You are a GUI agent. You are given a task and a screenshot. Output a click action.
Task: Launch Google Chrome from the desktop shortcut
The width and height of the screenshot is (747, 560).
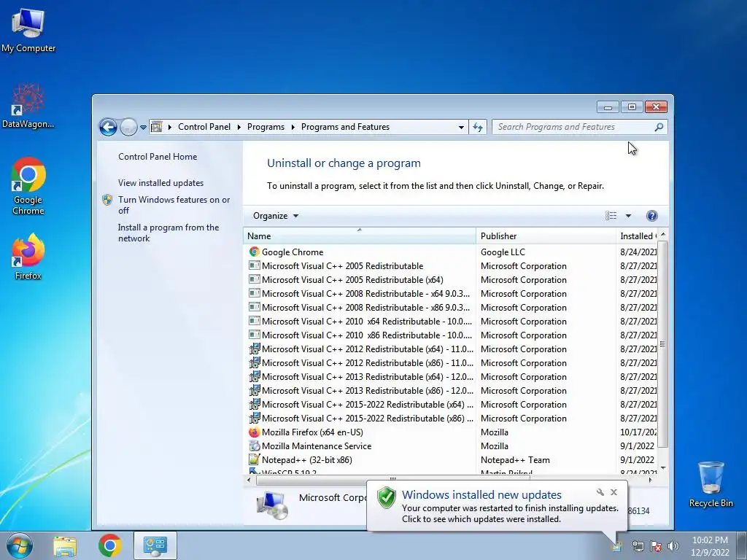(x=28, y=185)
